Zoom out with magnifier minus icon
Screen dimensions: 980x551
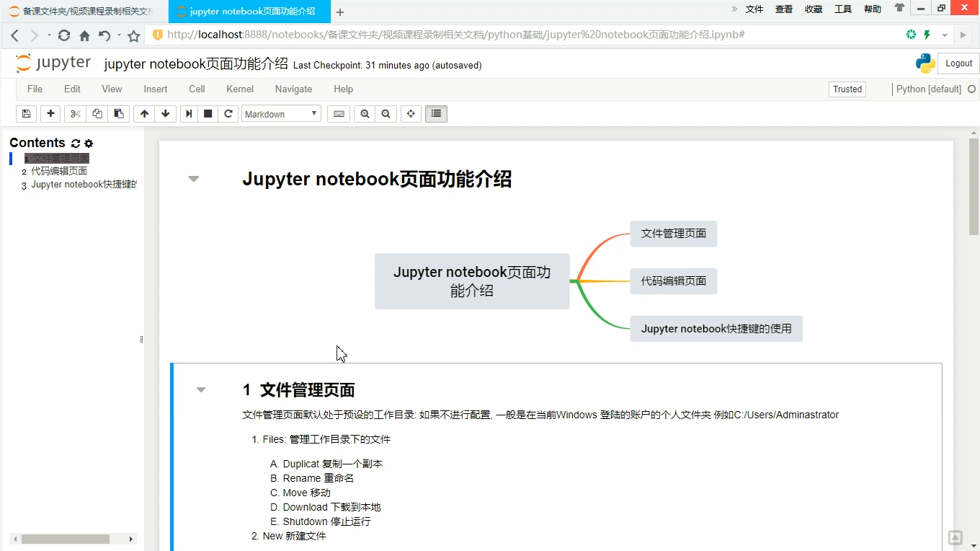(x=386, y=114)
